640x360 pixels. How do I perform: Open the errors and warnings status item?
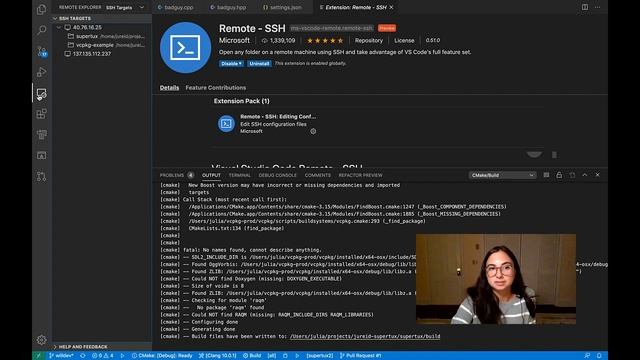point(103,356)
